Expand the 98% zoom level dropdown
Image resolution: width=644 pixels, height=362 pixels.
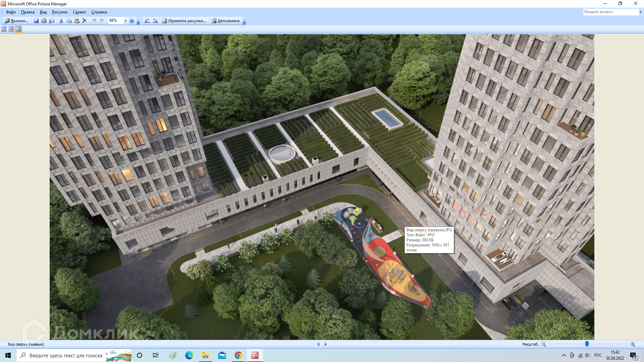pos(125,21)
